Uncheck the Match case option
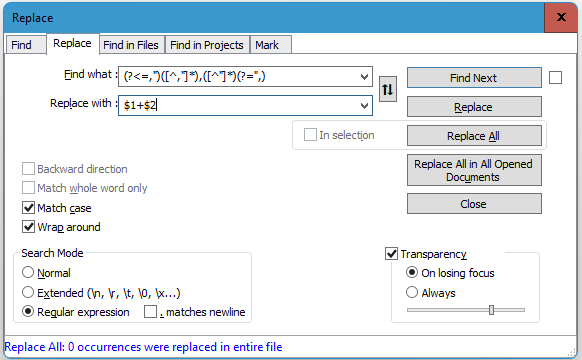 pos(56,208)
